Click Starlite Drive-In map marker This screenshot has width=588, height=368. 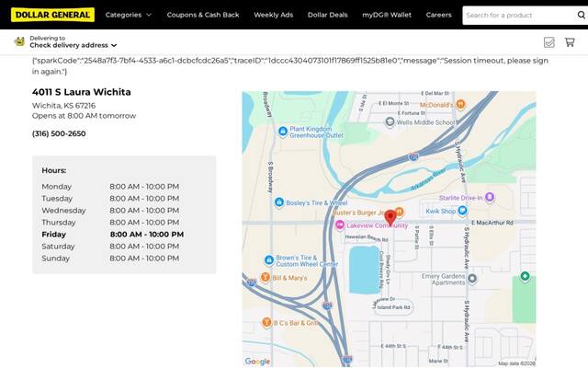490,197
